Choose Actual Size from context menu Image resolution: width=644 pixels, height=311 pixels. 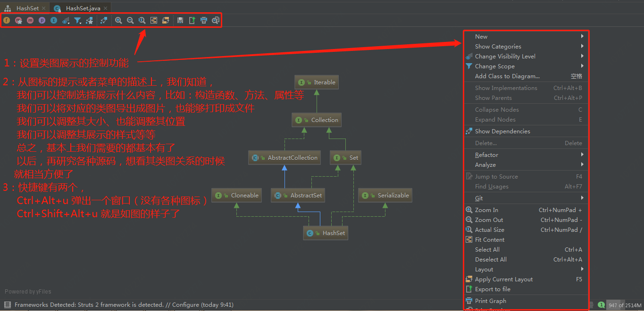point(526,229)
